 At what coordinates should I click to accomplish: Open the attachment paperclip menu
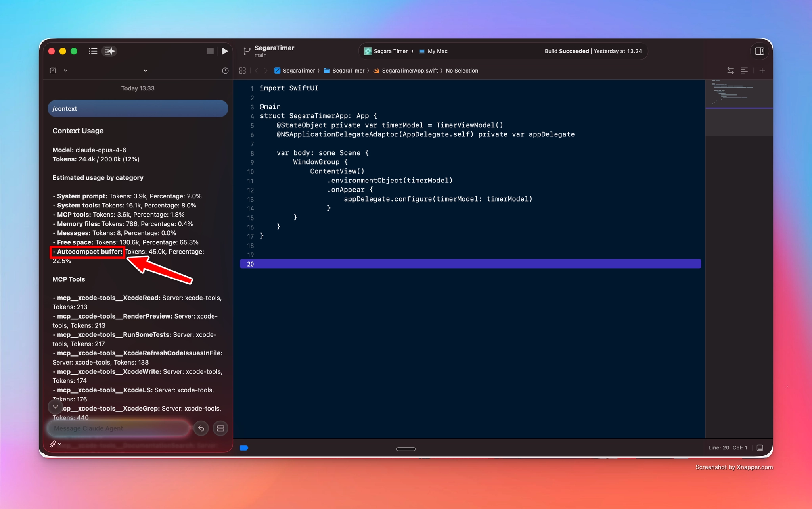pyautogui.click(x=56, y=444)
